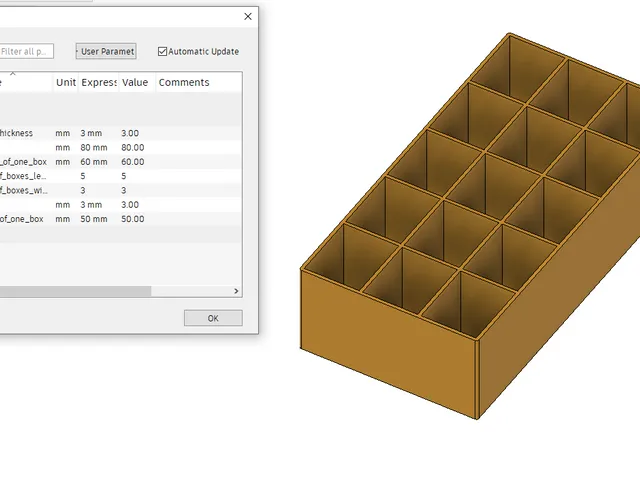640x480 pixels.
Task: Click the _of_one_box name with 60 mm
Action: coord(23,162)
